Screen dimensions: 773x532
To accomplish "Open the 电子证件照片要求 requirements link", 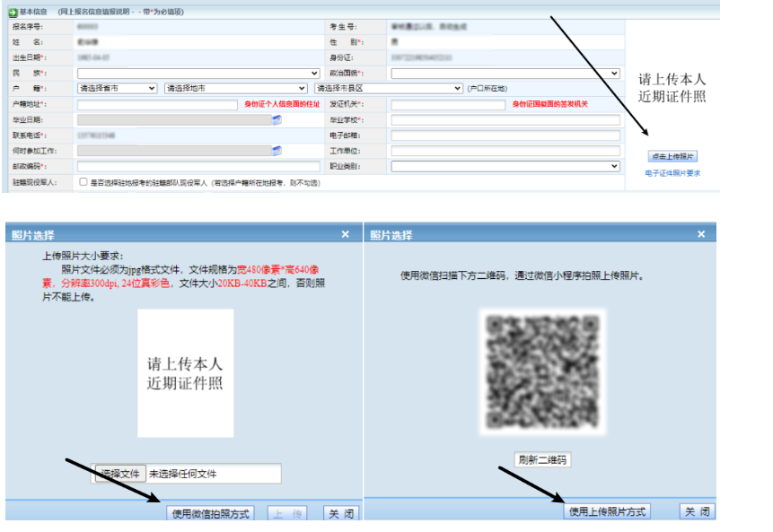I will point(672,173).
